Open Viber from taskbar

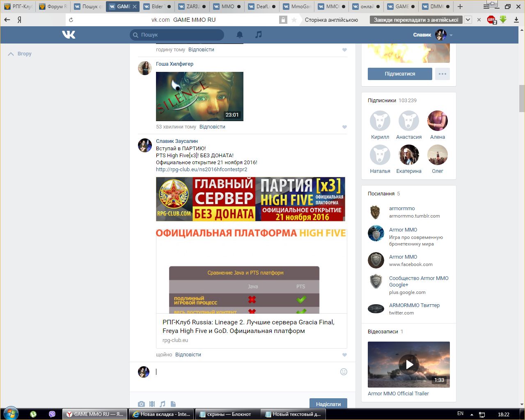click(x=52, y=414)
